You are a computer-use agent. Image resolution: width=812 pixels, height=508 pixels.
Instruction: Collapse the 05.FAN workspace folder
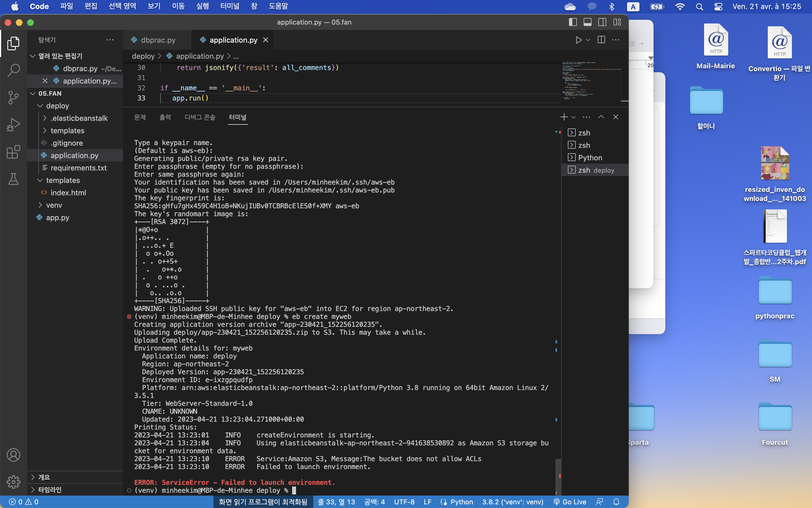click(32, 93)
